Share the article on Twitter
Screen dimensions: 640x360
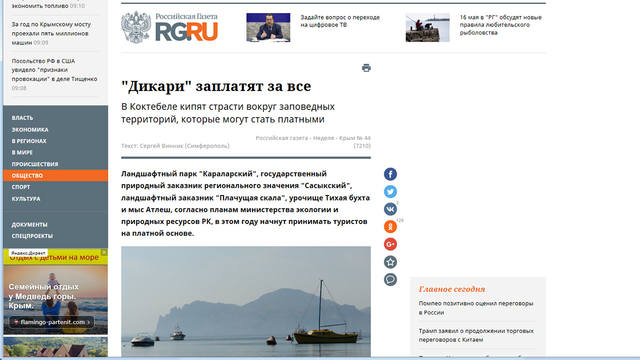click(390, 191)
